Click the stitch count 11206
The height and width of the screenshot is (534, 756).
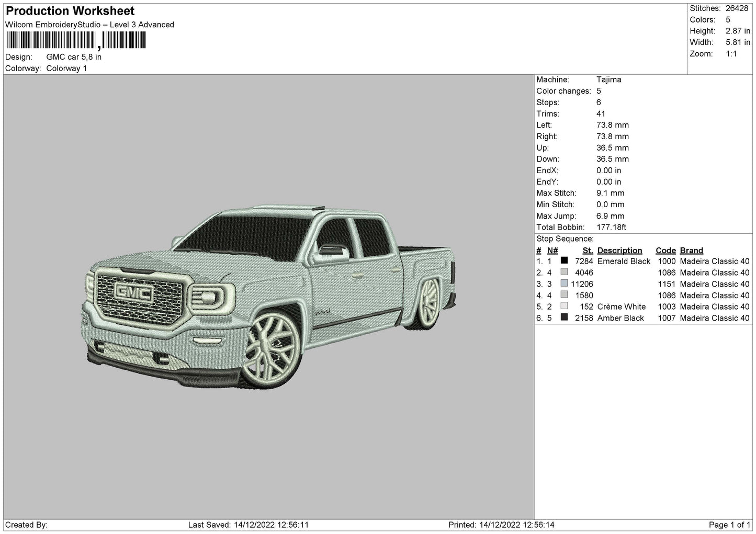click(x=582, y=284)
